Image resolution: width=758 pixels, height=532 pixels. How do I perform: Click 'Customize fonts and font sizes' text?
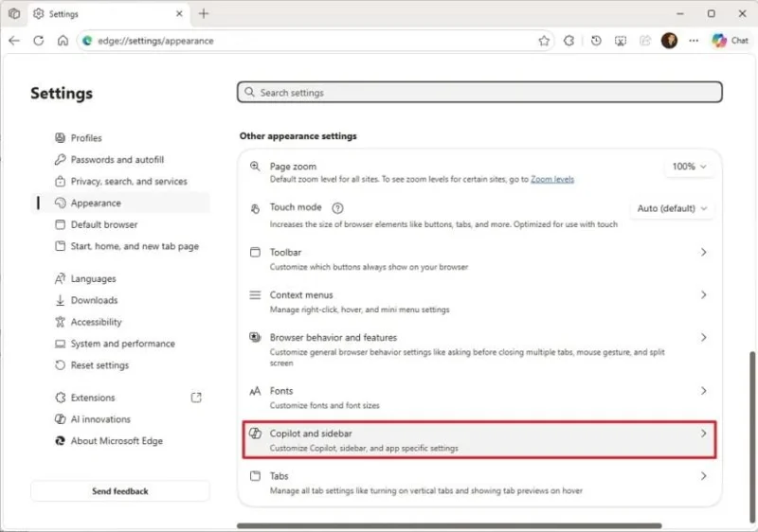tap(324, 405)
